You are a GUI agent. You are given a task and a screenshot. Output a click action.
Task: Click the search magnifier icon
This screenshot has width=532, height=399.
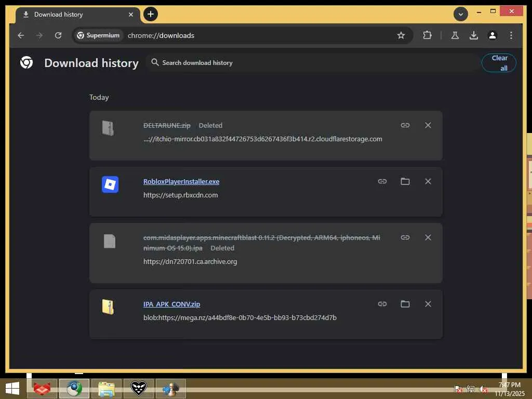coord(155,62)
